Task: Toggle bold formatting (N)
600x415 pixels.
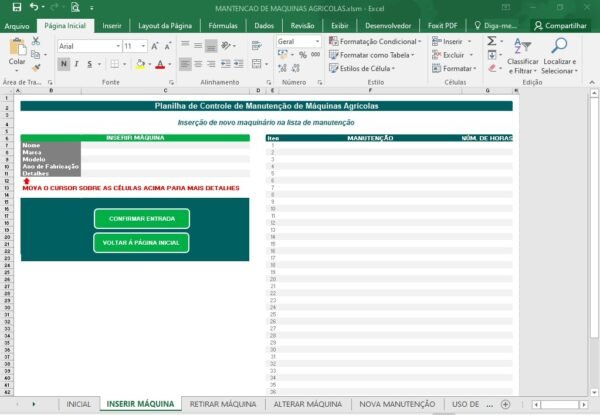Action: [x=64, y=64]
